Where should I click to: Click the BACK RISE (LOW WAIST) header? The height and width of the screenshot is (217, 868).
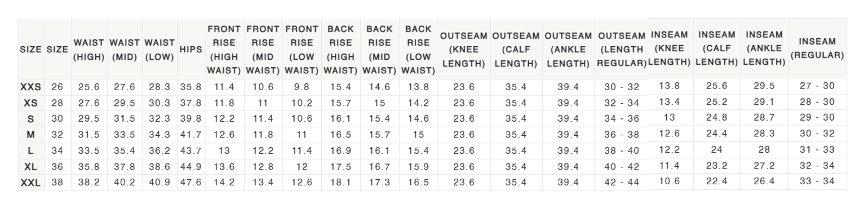pos(419,50)
